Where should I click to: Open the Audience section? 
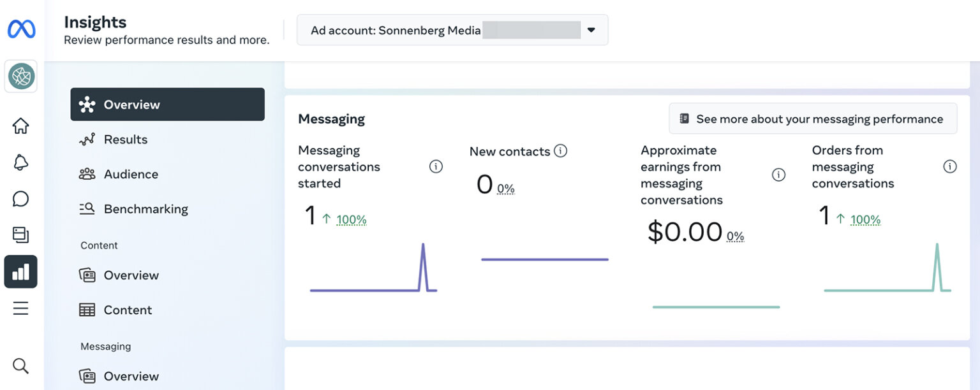131,174
